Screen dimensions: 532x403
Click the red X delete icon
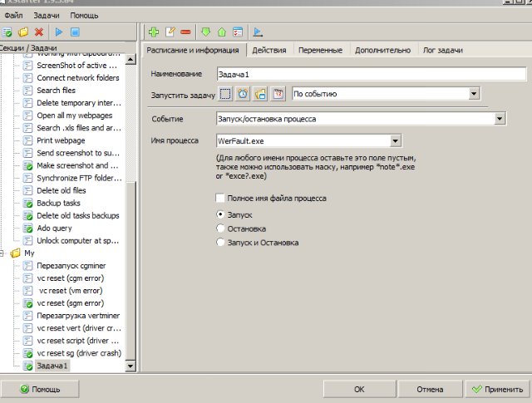tap(38, 32)
